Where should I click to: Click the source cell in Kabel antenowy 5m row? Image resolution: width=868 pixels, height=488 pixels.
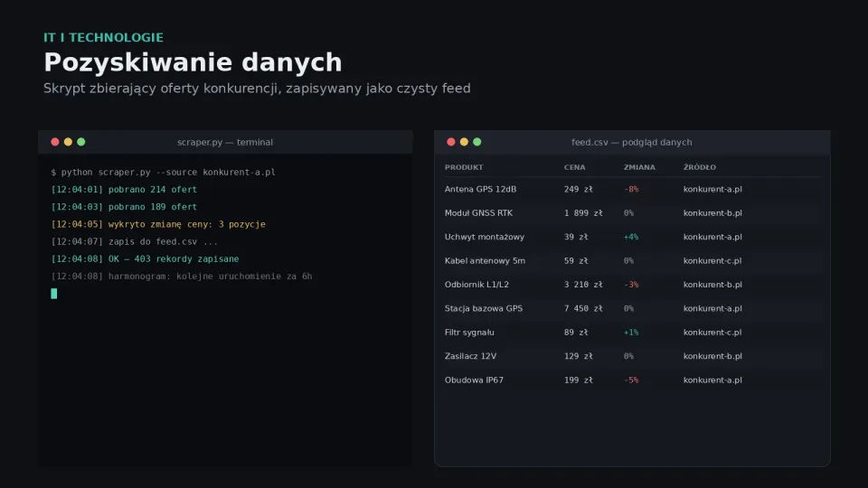click(712, 260)
